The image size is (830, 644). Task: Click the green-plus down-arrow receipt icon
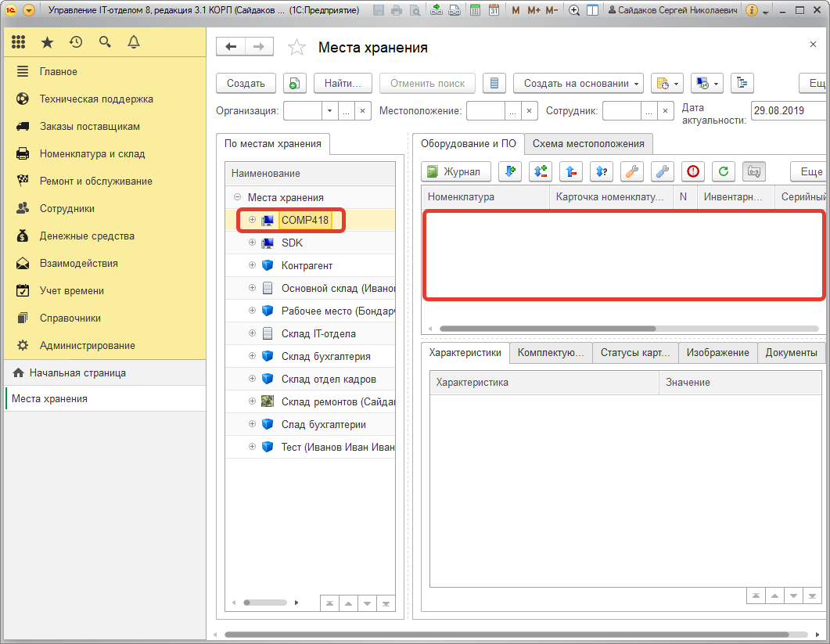click(510, 171)
